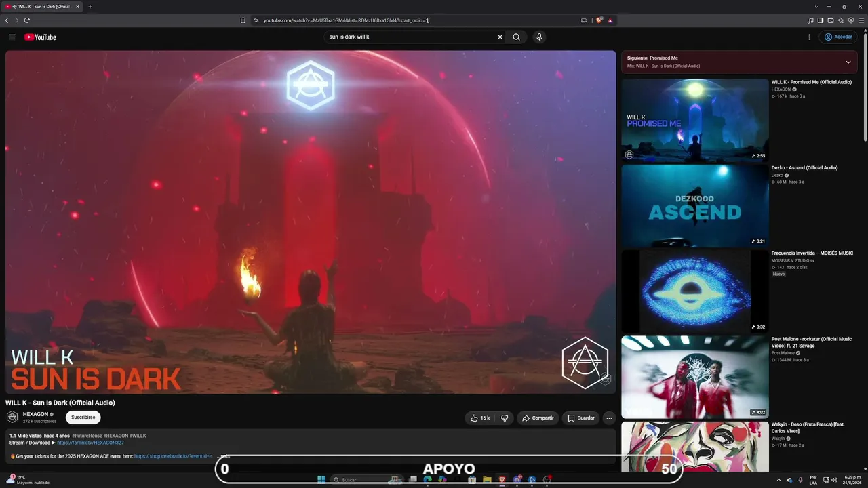Click the browser address bar URL
Screen dimensions: 868x488
pyautogui.click(x=346, y=20)
